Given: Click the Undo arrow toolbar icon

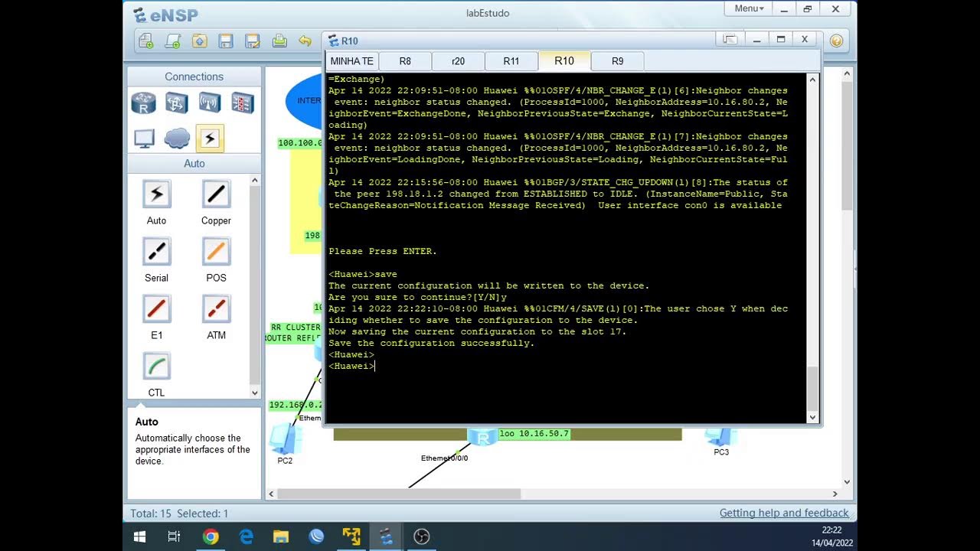Looking at the screenshot, I should pyautogui.click(x=305, y=41).
